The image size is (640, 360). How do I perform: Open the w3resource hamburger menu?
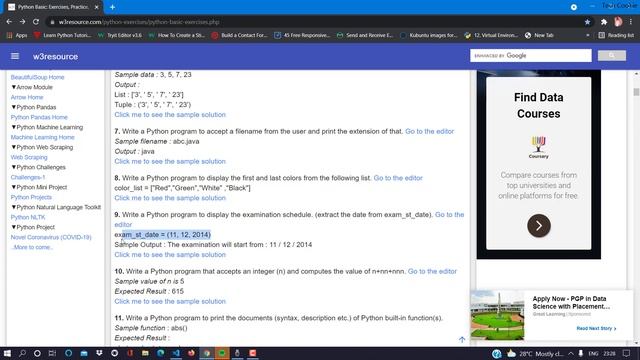[15, 56]
